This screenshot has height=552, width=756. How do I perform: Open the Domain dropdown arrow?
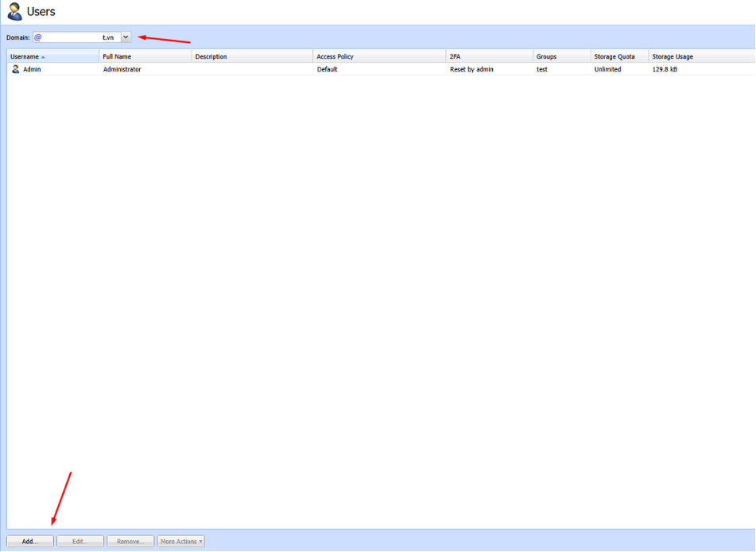(x=126, y=37)
